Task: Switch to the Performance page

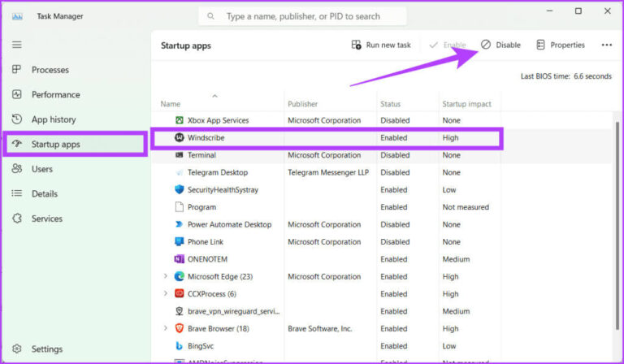Action: point(55,94)
